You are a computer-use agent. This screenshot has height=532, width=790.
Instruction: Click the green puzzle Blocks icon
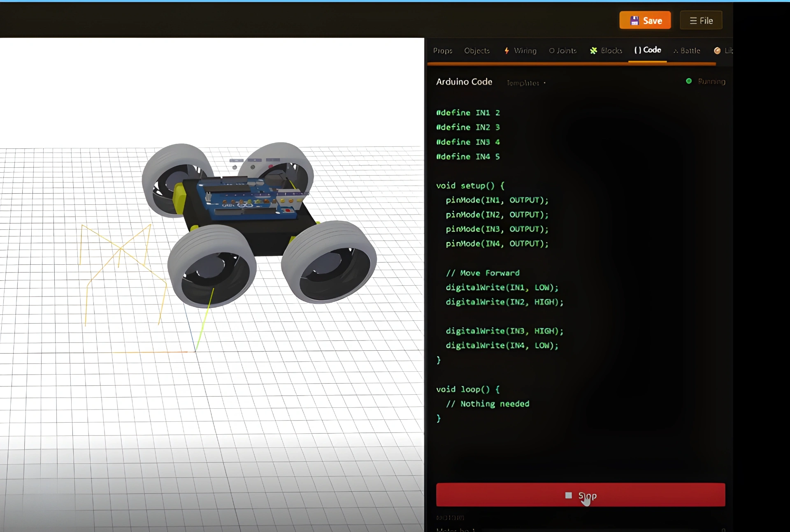click(x=593, y=51)
